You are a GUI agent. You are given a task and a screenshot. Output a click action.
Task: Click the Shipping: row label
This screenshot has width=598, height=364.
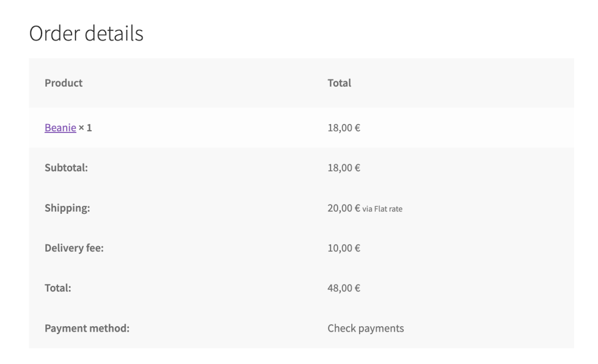(67, 208)
